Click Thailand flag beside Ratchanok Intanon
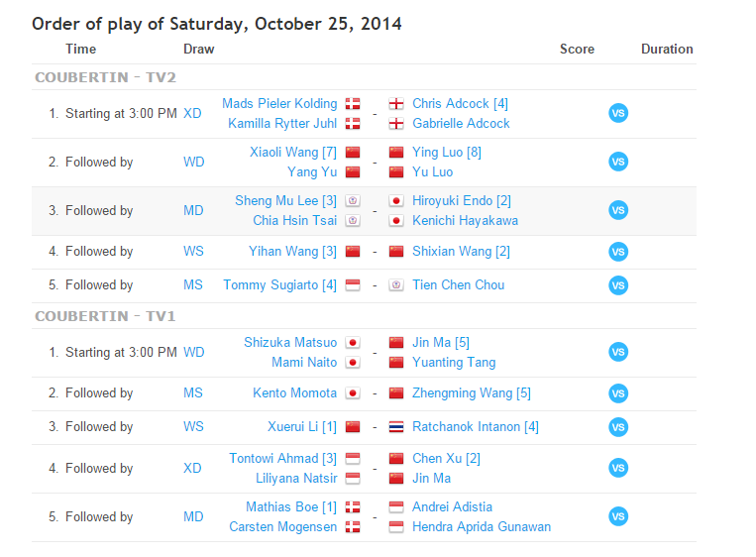756x557 pixels. click(x=396, y=427)
